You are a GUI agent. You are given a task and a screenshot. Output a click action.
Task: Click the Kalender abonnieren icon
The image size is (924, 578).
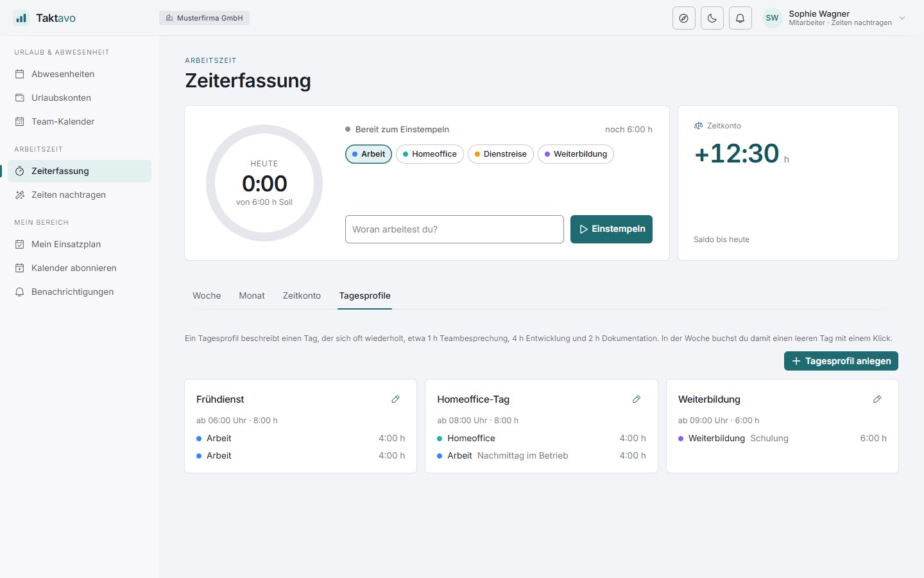[19, 268]
